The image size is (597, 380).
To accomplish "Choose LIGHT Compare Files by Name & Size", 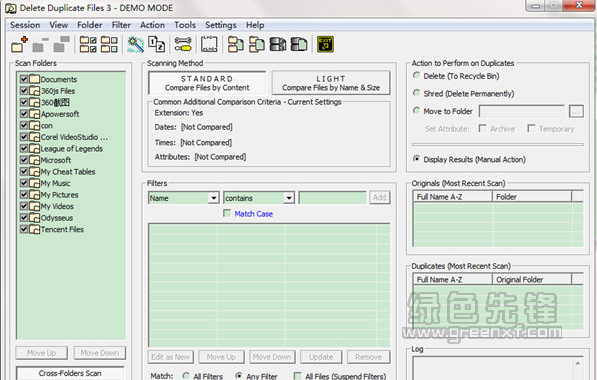I will (331, 83).
